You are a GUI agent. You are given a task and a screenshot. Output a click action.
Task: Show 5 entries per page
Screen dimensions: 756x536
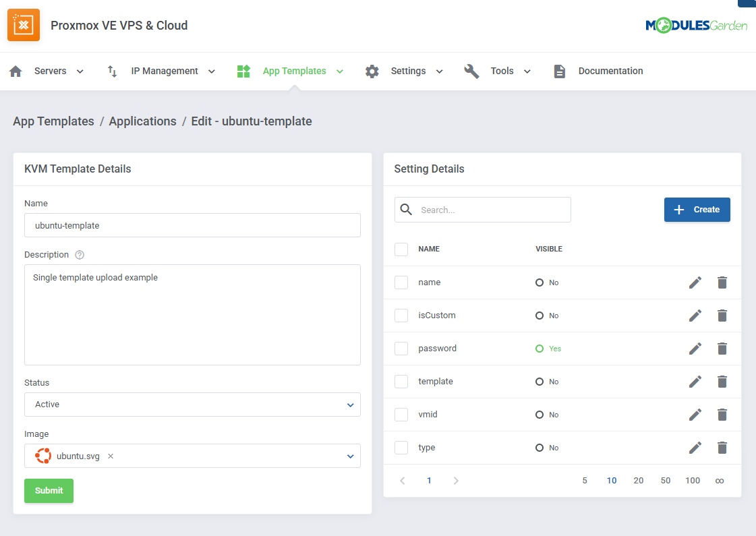585,481
